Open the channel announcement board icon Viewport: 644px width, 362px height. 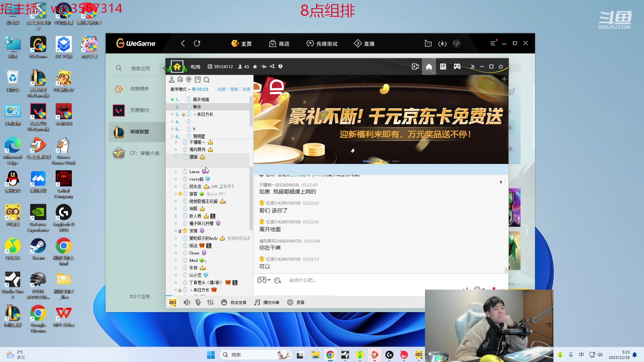pos(198,80)
